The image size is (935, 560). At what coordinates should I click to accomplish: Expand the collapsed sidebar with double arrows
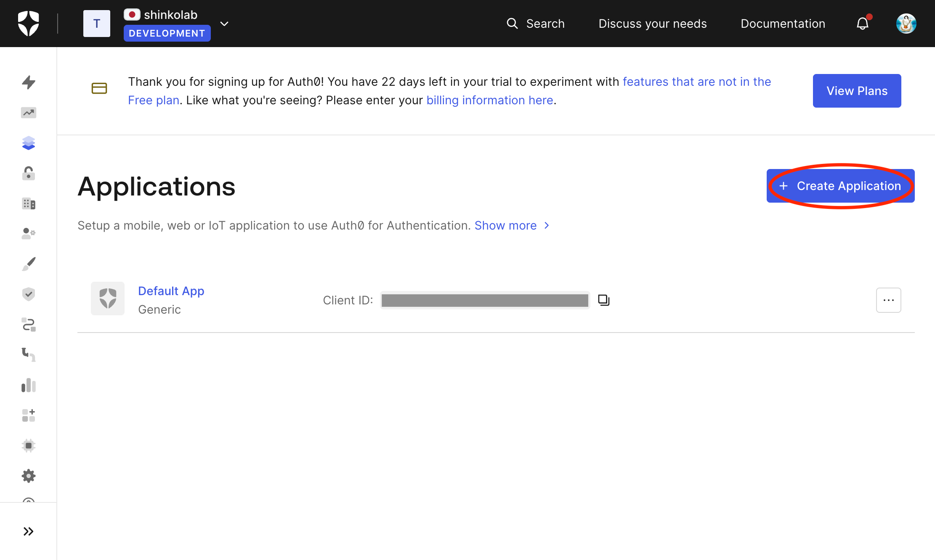28,531
